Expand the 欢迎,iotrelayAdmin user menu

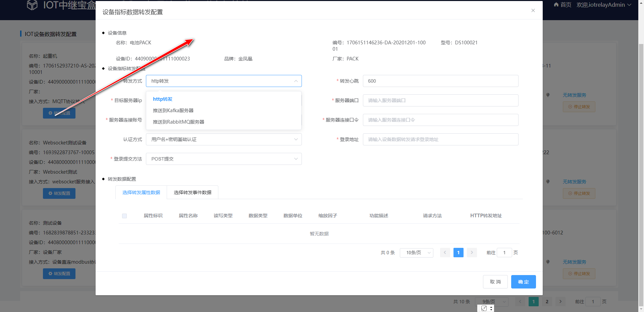(604, 5)
